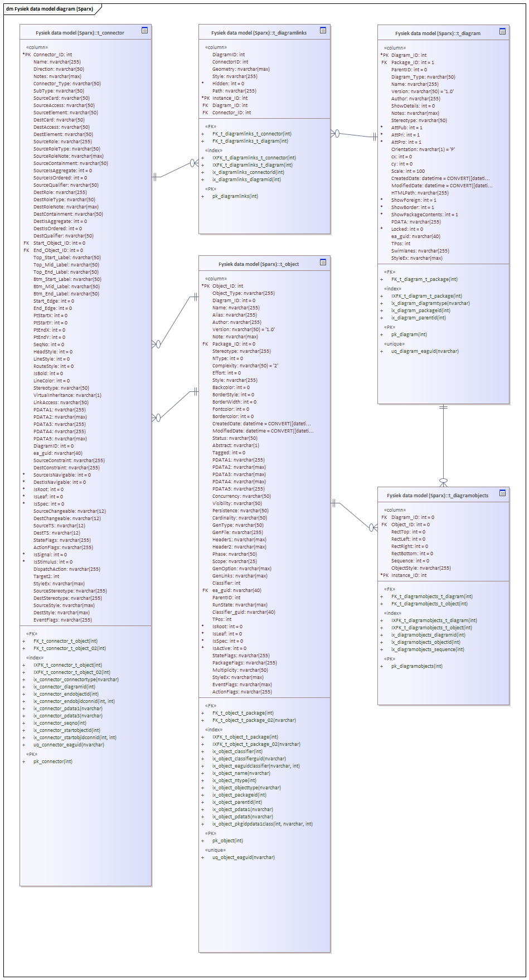This screenshot has height=980, width=529.
Task: Select the t_diagram table title
Action: 438,33
